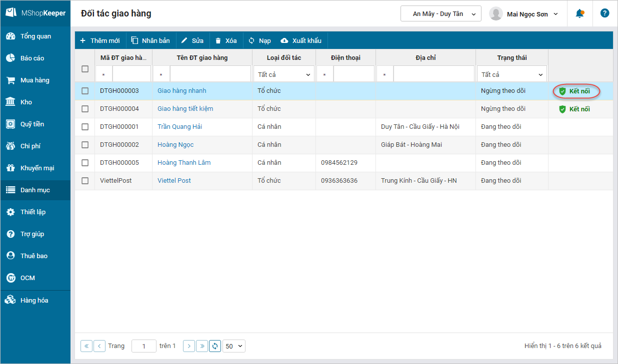Go to Thiết lập in sidebar
618x364 pixels.
(x=32, y=212)
